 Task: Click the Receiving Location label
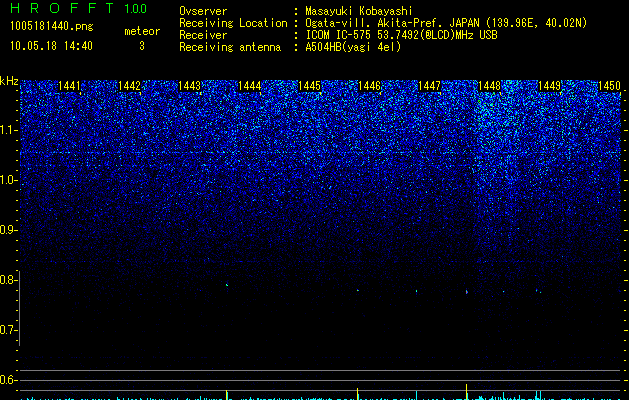[x=233, y=23]
